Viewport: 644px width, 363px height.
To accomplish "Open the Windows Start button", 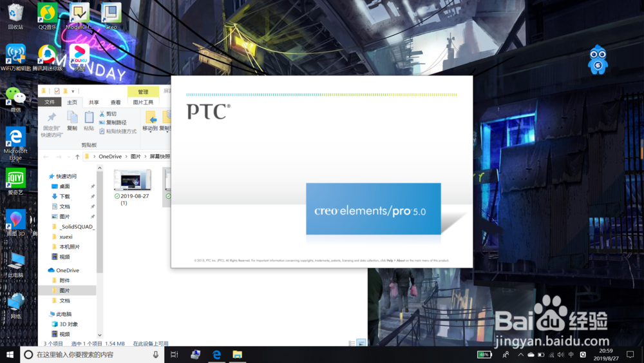I will point(10,355).
